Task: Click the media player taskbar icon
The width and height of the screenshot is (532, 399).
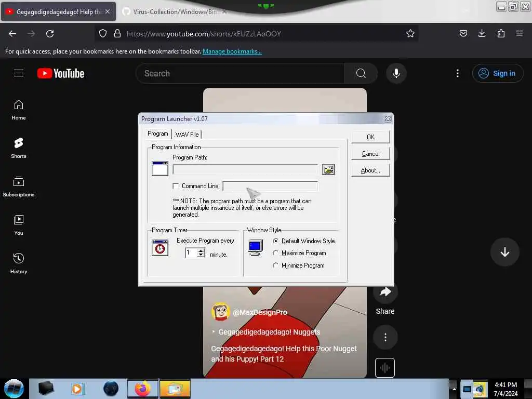Action: pos(77,389)
